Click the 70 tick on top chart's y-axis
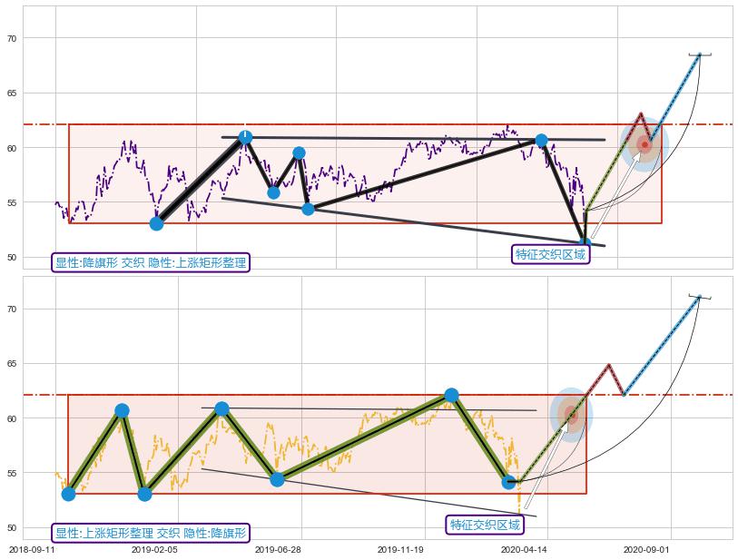The image size is (738, 560). [x=13, y=38]
